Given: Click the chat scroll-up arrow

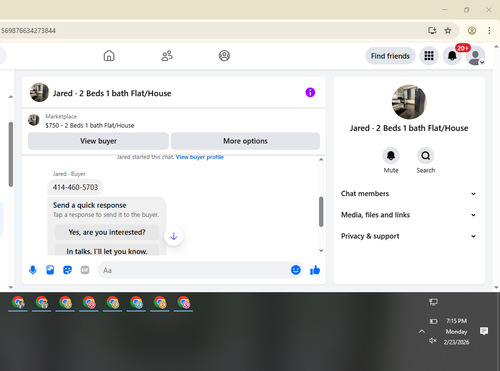Looking at the screenshot, I should (321, 159).
